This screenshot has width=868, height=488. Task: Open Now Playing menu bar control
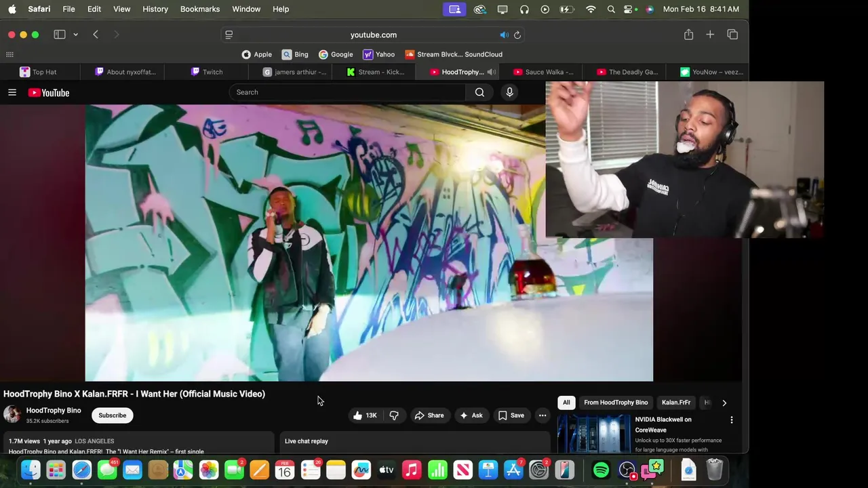pos(545,9)
